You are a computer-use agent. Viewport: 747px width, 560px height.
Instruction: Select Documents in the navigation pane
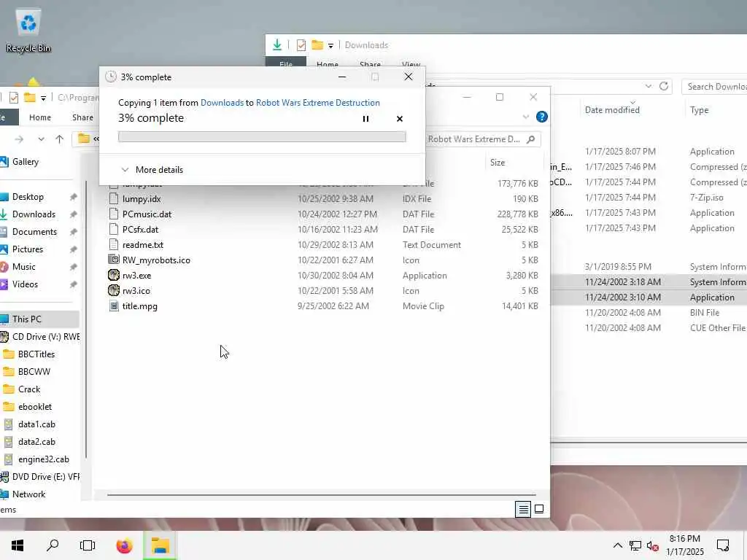point(34,232)
